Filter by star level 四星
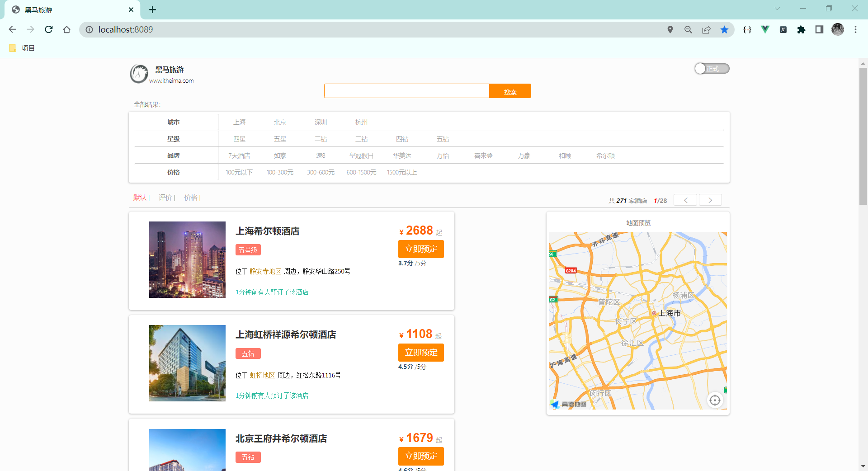 [240, 139]
